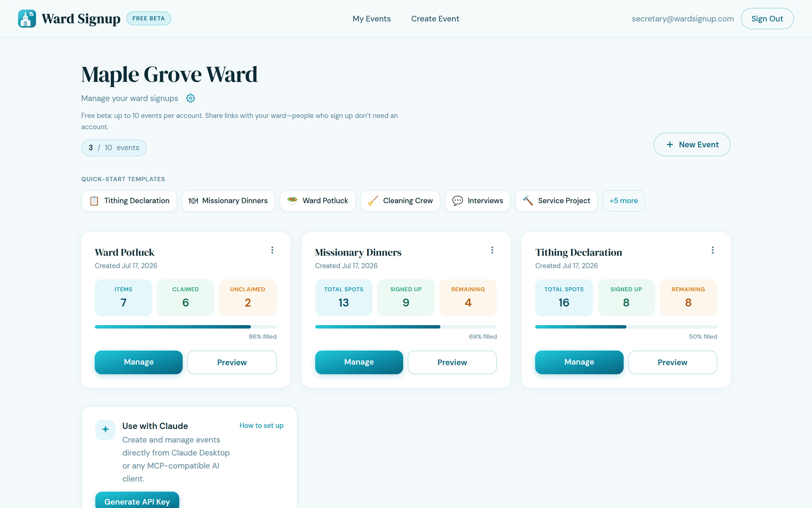Viewport: 812px width, 508px height.
Task: Click the Ward Potluck 86% progress bar
Action: 186,327
